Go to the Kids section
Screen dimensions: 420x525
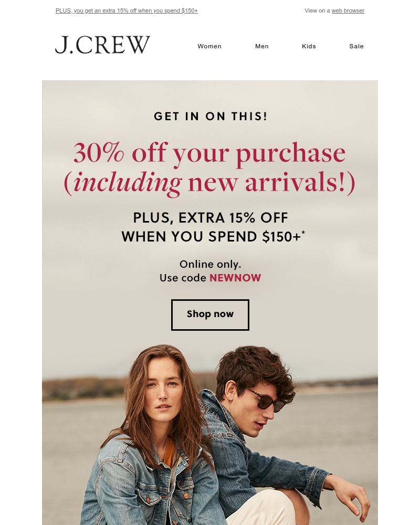pos(309,46)
